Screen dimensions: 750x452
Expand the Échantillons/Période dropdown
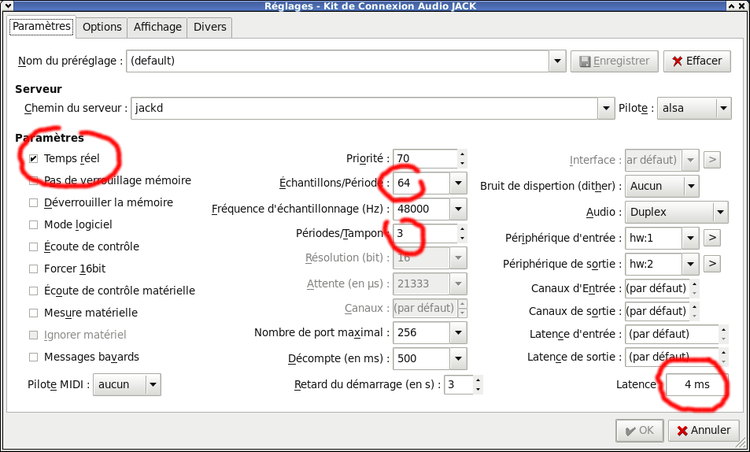point(457,184)
